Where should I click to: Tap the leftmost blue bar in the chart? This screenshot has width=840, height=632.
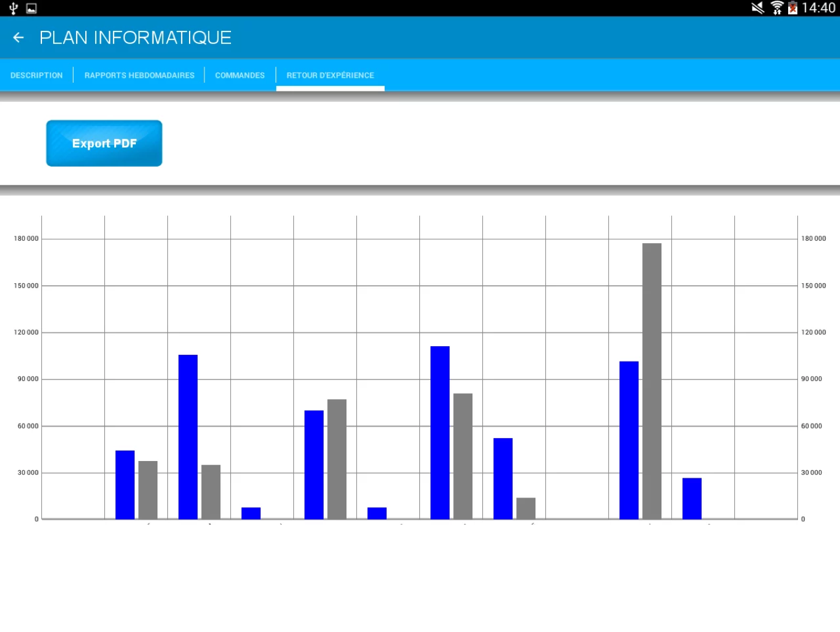tap(125, 484)
